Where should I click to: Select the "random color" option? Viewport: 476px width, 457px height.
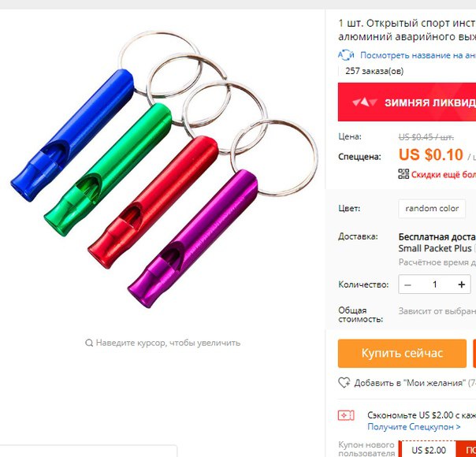(x=432, y=209)
